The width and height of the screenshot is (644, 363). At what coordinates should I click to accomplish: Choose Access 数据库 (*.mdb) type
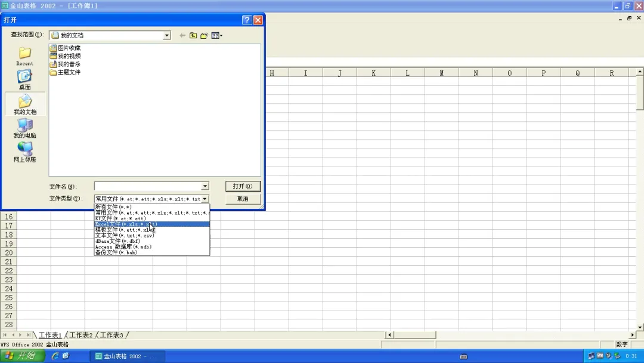[152, 247]
